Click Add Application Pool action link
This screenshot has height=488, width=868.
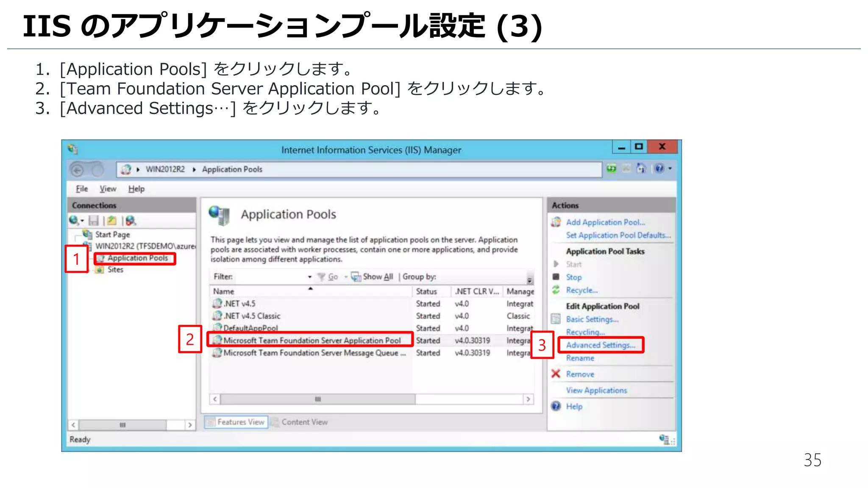(605, 222)
